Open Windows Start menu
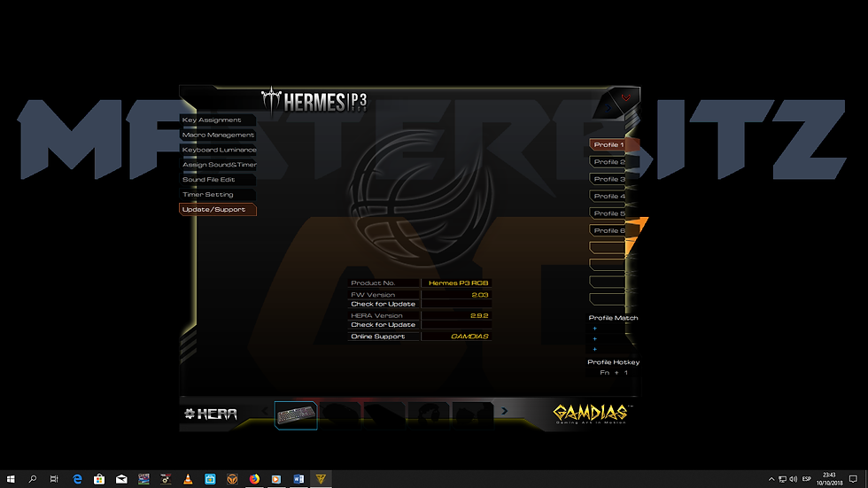Viewport: 868px width, 488px height. (x=11, y=479)
